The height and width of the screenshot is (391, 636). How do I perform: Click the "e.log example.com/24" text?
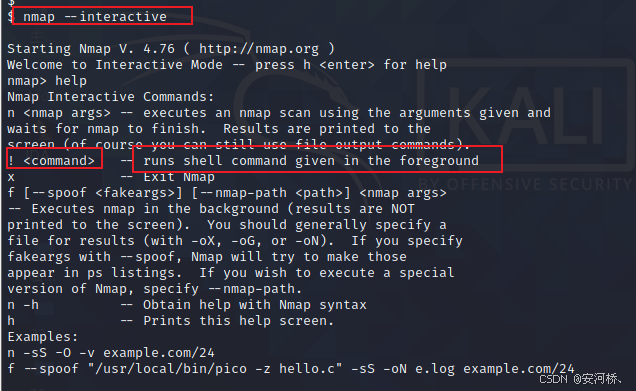pyautogui.click(x=494, y=369)
